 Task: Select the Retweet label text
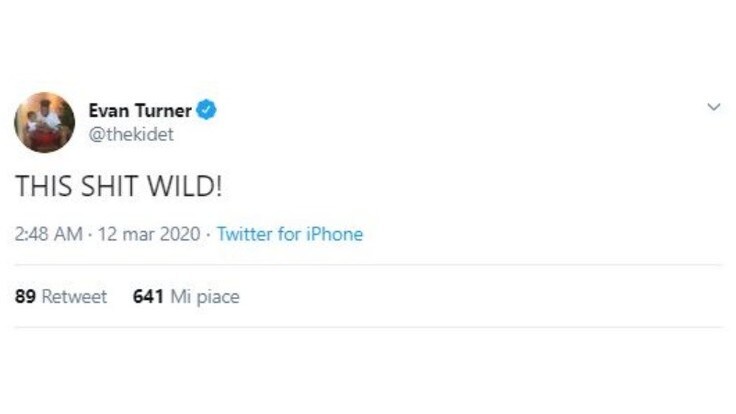[74, 297]
